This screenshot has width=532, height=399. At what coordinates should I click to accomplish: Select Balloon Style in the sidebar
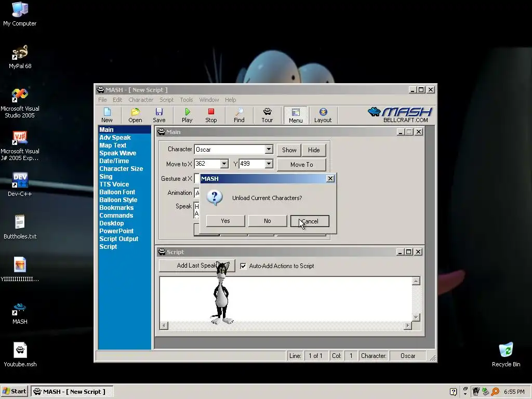point(118,200)
